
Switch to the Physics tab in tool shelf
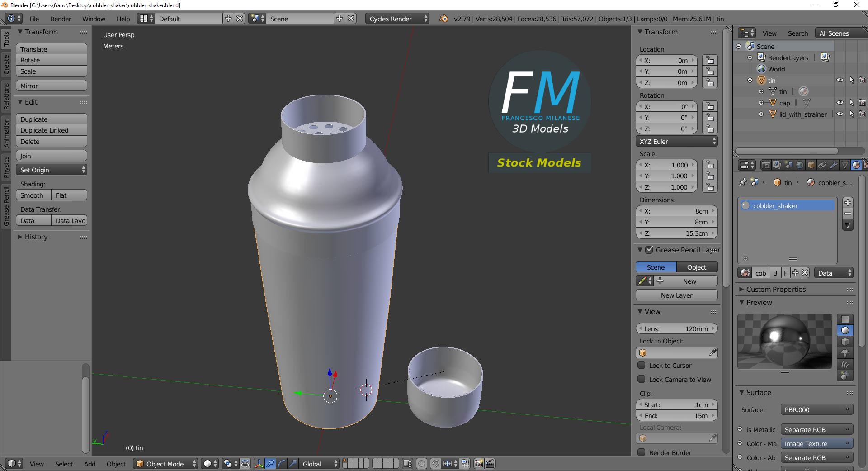pyautogui.click(x=6, y=167)
